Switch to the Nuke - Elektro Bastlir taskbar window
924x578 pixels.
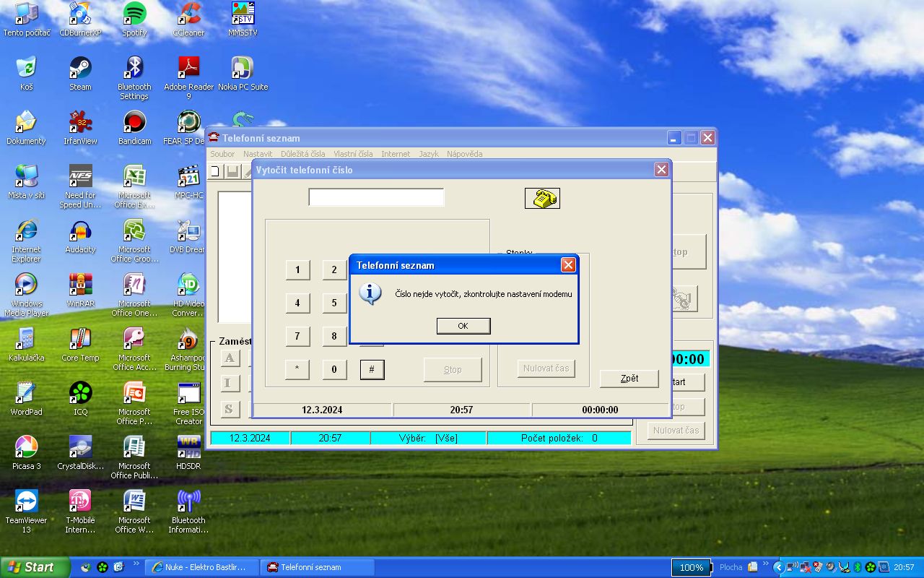click(199, 567)
